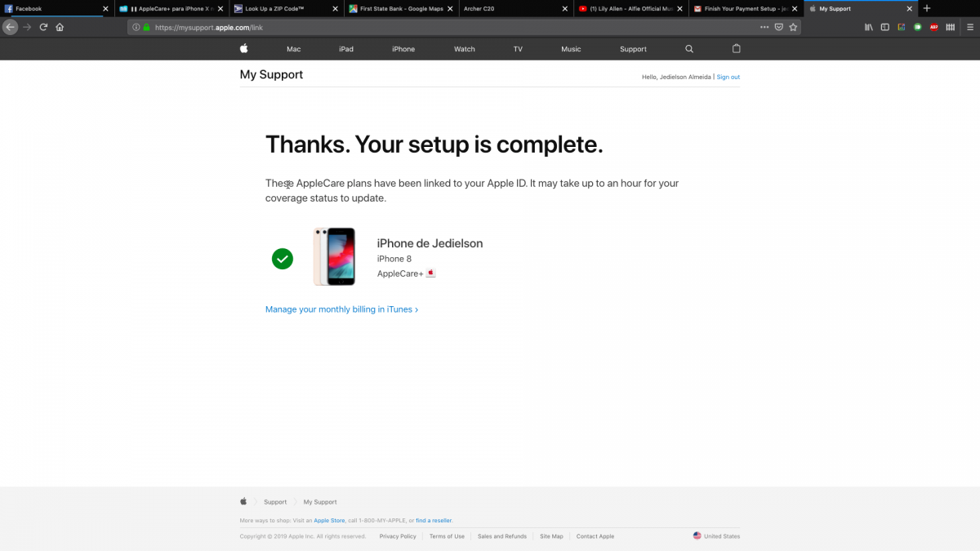Screen dimensions: 980x551
Task: Open iPhone in Apple navigation
Action: click(x=403, y=49)
